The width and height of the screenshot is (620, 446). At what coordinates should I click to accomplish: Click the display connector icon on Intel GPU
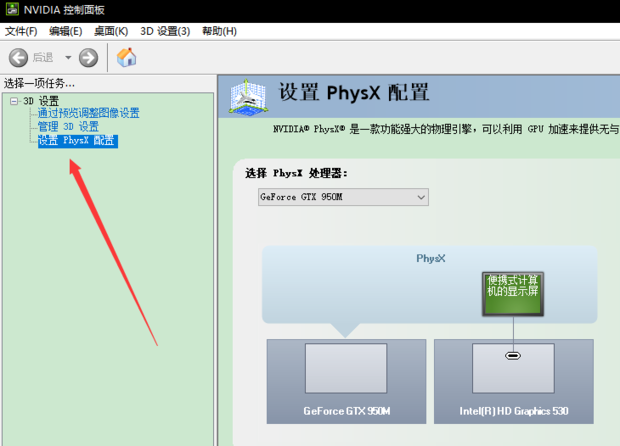(513, 356)
